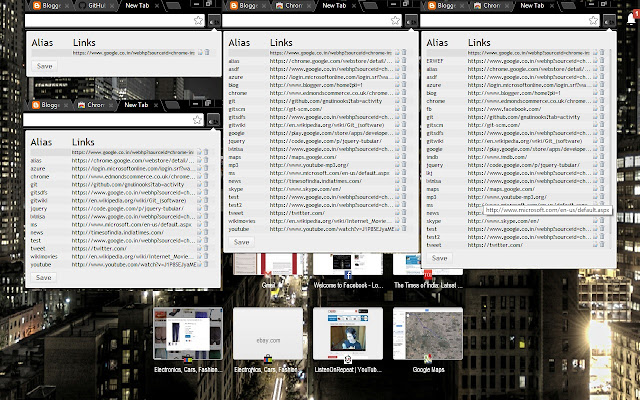Open the notification bell with red badge

tap(632, 18)
